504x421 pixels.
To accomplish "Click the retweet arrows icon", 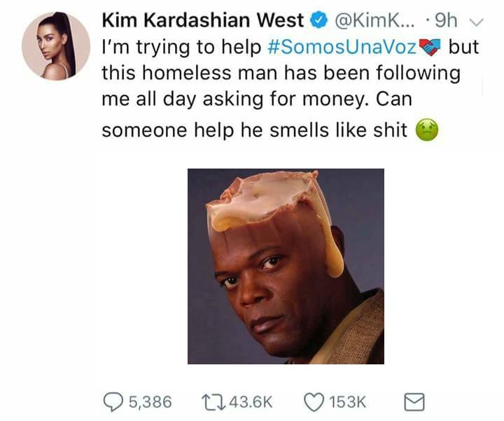I will [213, 402].
